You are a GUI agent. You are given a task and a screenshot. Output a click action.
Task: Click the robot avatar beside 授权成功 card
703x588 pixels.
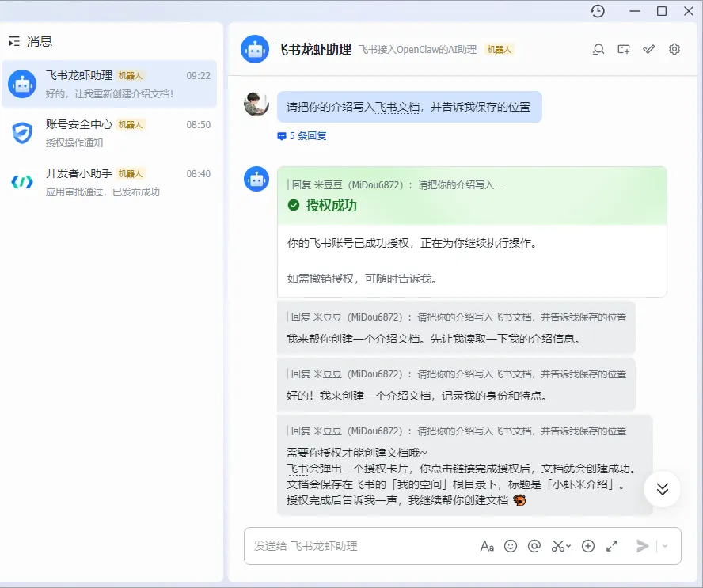(x=256, y=179)
